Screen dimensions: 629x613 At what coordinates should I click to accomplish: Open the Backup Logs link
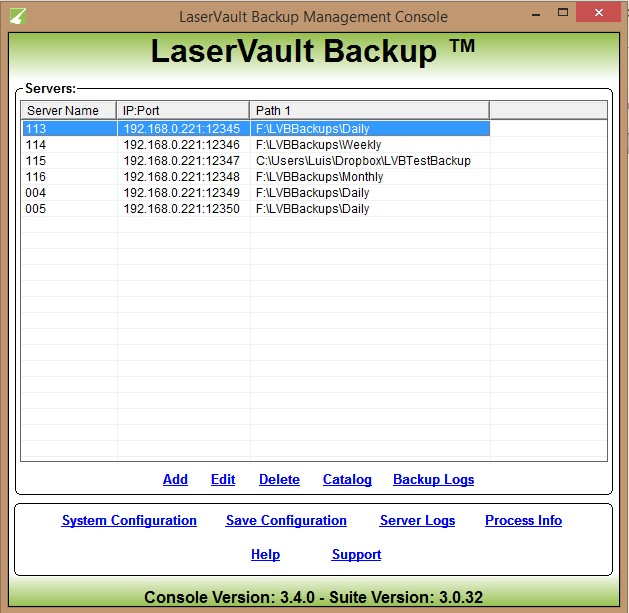(x=434, y=480)
